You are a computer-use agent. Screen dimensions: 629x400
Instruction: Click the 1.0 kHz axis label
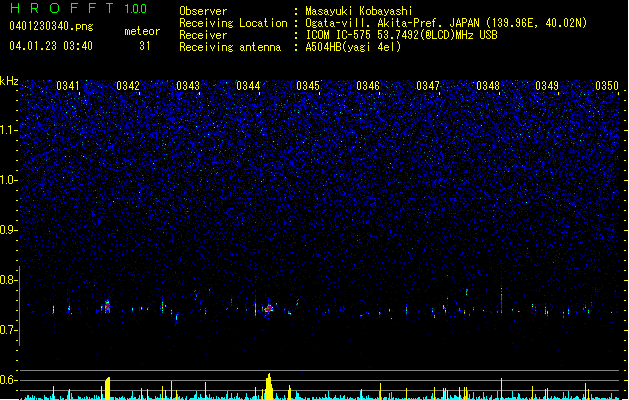pyautogui.click(x=9, y=180)
